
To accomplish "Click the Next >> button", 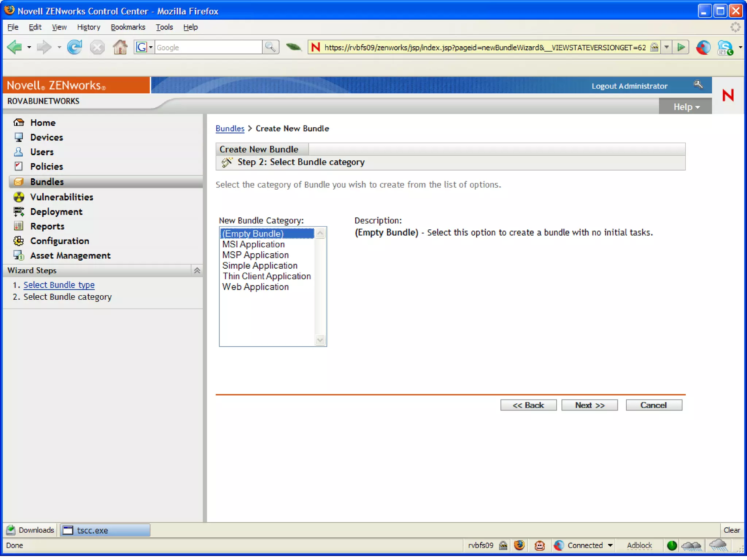I will tap(589, 405).
